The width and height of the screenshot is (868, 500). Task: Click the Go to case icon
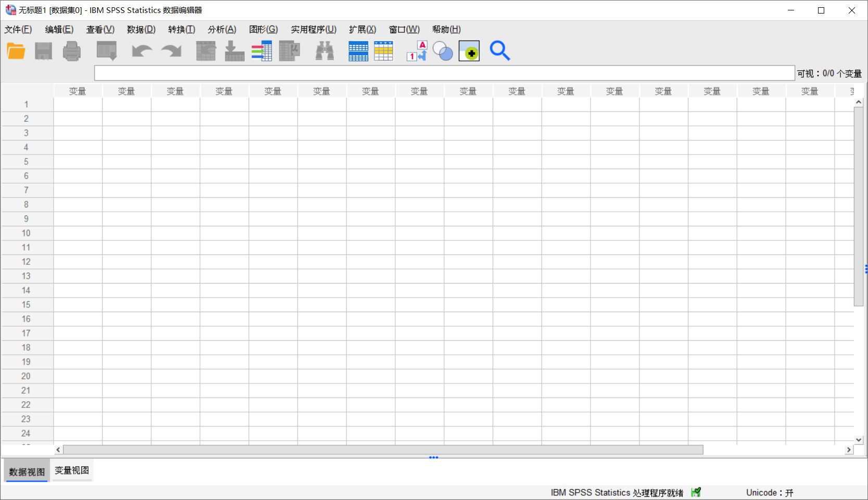click(206, 51)
